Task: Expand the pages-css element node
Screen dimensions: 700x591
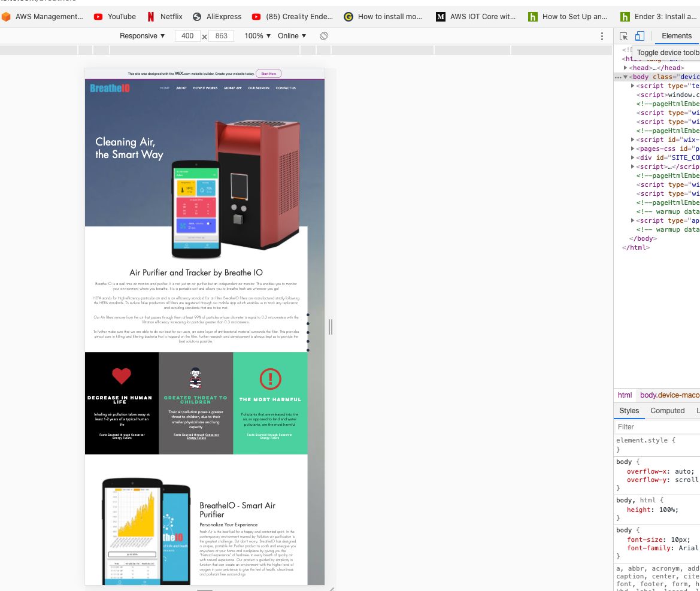Action: (x=632, y=148)
